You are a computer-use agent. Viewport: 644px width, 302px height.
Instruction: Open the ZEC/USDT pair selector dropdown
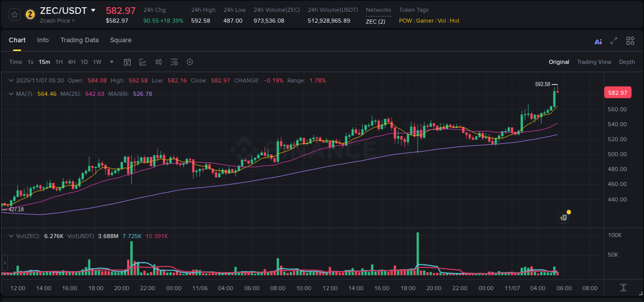tap(93, 10)
